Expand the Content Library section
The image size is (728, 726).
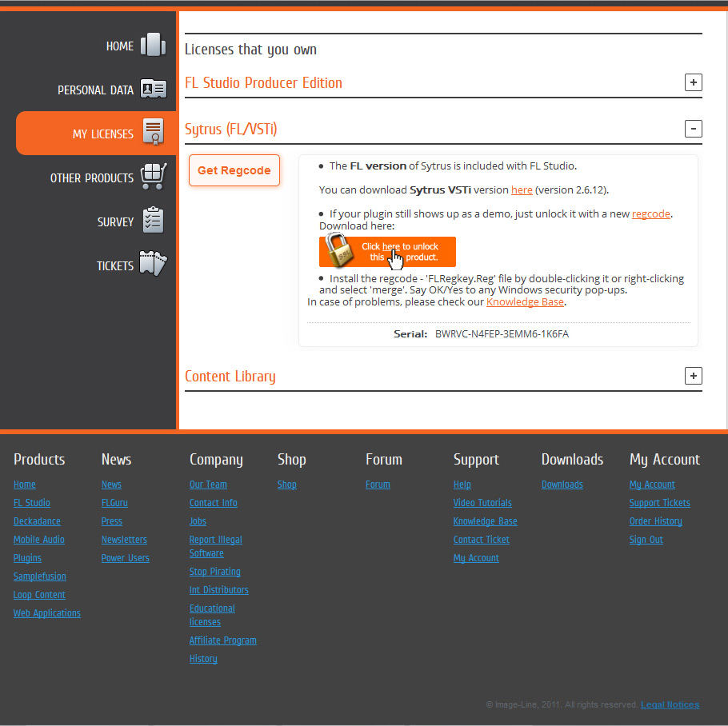coord(693,376)
